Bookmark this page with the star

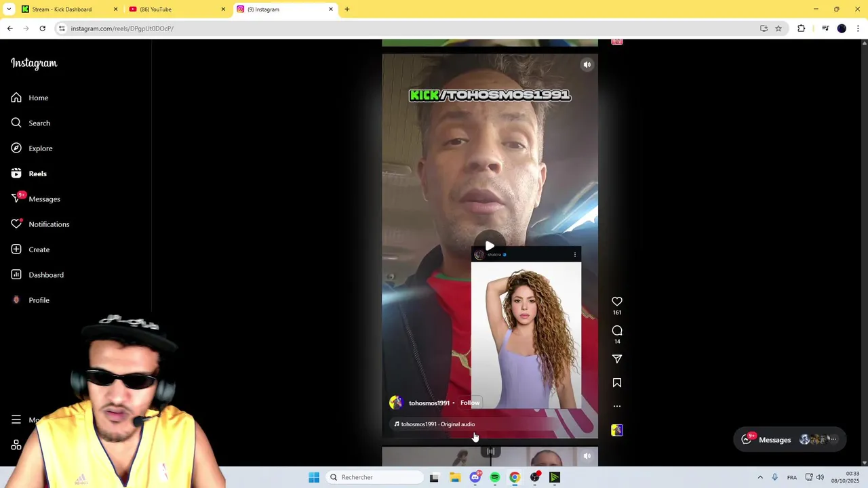coord(778,28)
